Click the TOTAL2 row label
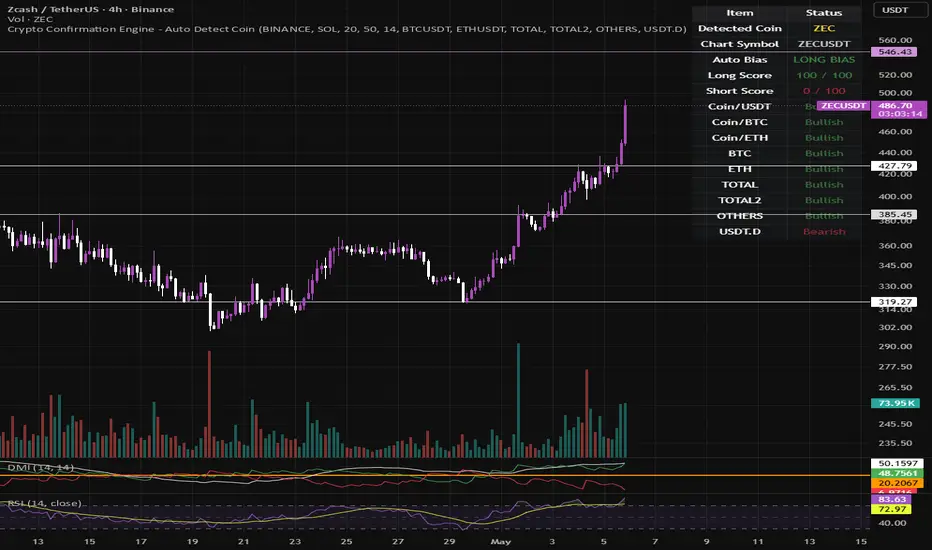Screen dimensions: 932x550 [x=739, y=200]
